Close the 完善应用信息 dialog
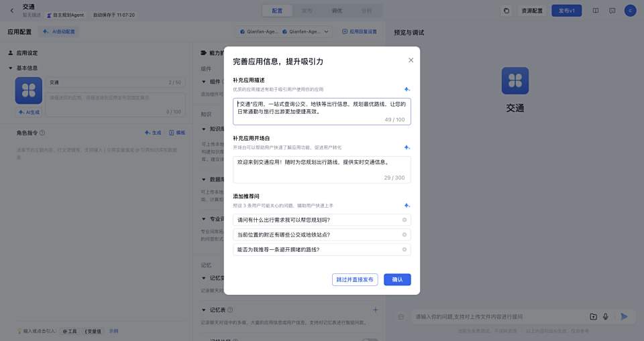The image size is (644, 341). (x=411, y=60)
